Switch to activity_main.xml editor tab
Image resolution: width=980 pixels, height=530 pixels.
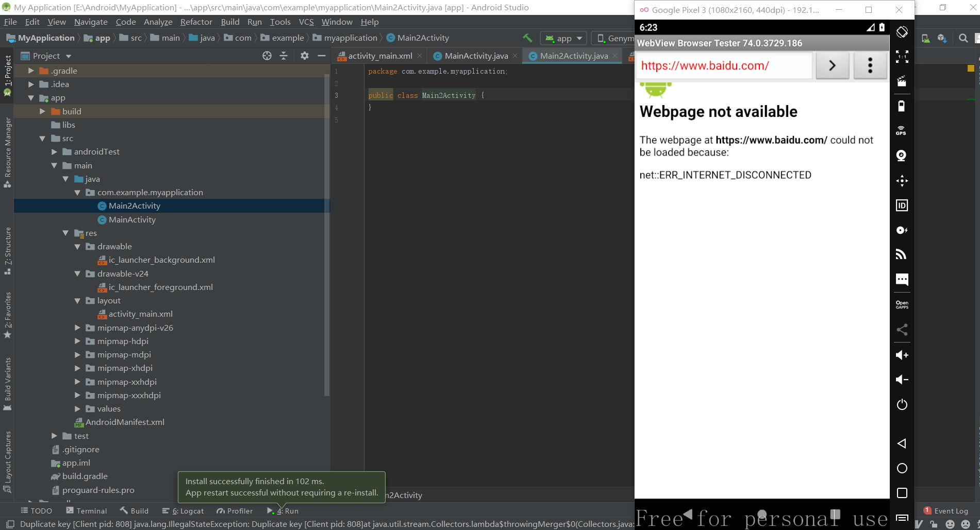[x=380, y=56]
